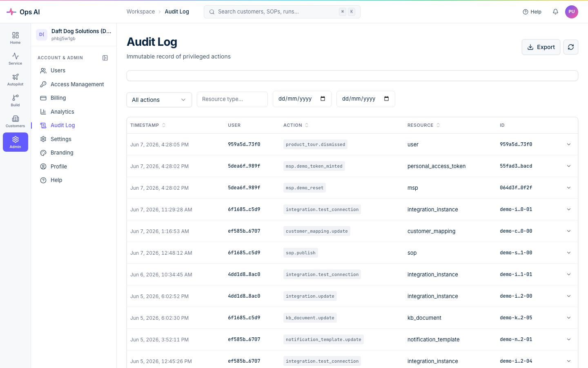Click the empty filter bar under the subtitle

tap(352, 76)
